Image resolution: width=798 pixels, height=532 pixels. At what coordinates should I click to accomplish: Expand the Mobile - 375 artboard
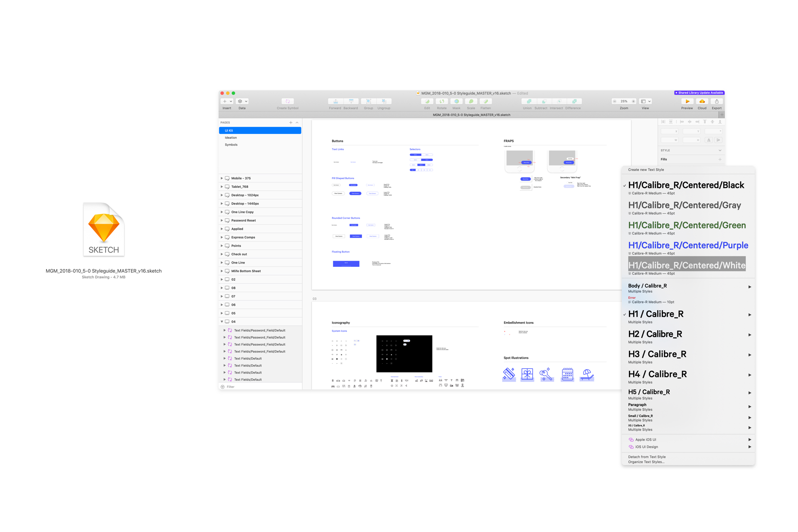[x=222, y=178]
